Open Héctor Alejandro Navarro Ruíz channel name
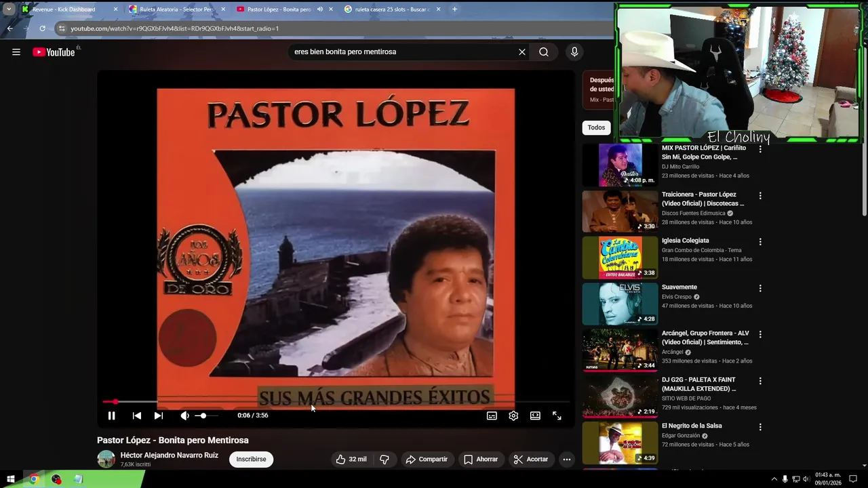 point(170,455)
